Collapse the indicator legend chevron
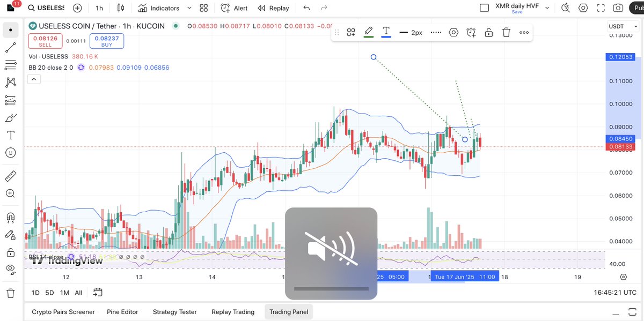The height and width of the screenshot is (321, 644). click(x=33, y=79)
